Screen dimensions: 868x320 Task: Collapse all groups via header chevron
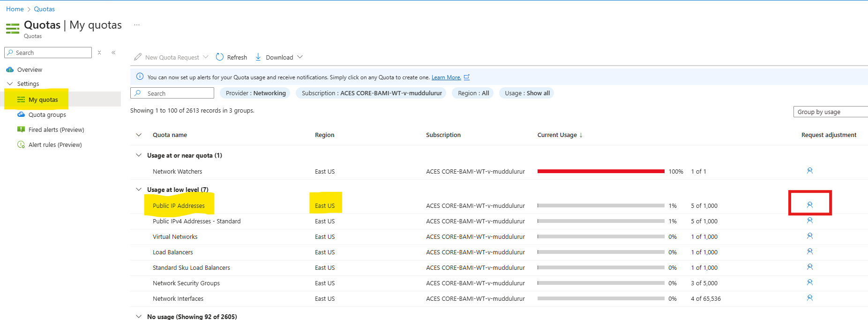tap(139, 135)
